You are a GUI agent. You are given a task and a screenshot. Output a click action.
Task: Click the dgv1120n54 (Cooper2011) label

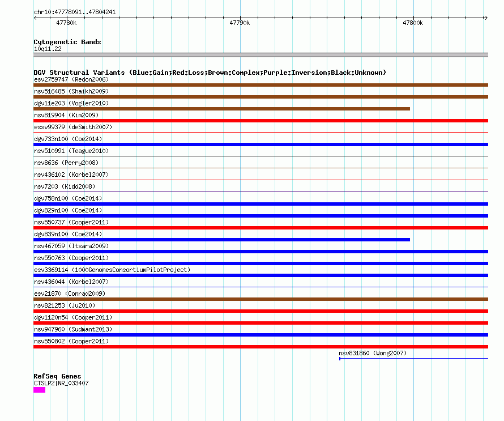pos(73,317)
